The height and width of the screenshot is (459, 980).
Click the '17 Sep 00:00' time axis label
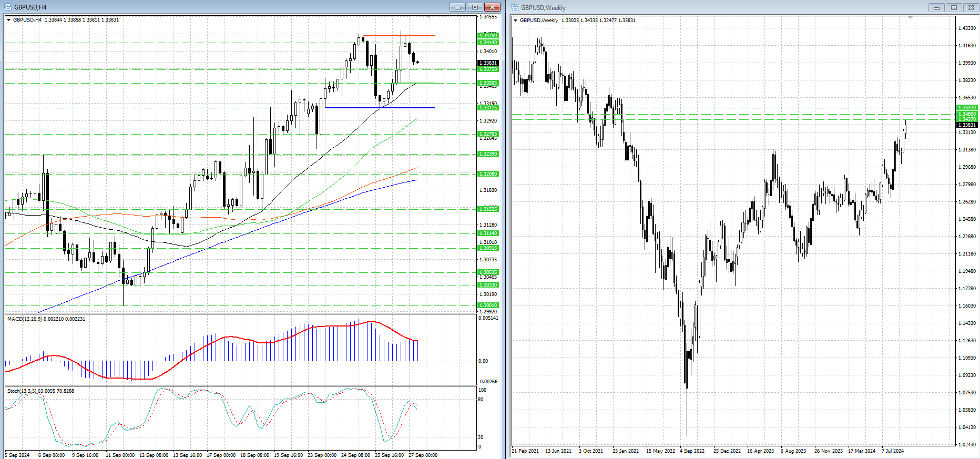[x=221, y=455]
